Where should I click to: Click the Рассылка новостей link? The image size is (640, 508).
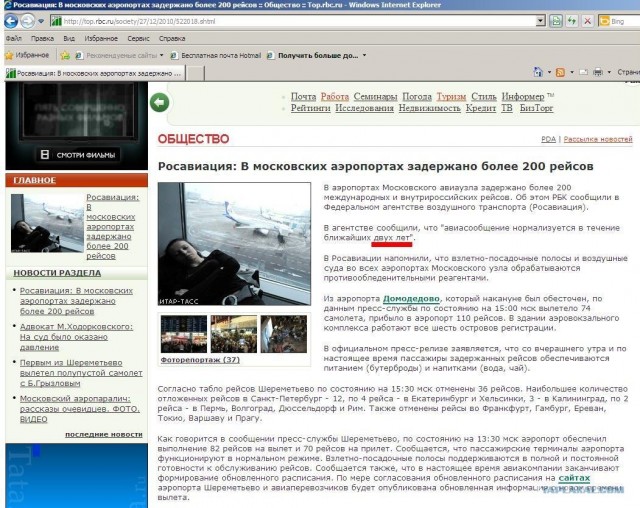click(x=598, y=139)
